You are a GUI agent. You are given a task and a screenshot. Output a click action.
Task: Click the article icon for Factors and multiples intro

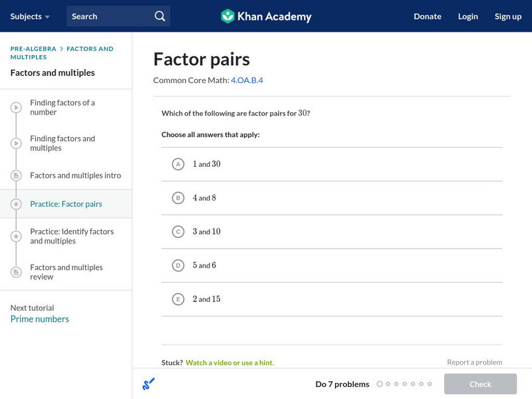click(x=16, y=176)
